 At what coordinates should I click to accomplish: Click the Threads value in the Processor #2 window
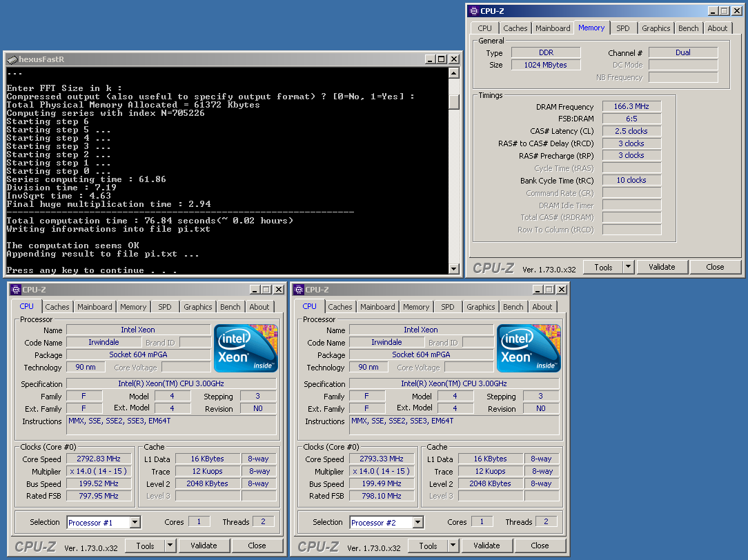click(x=547, y=522)
